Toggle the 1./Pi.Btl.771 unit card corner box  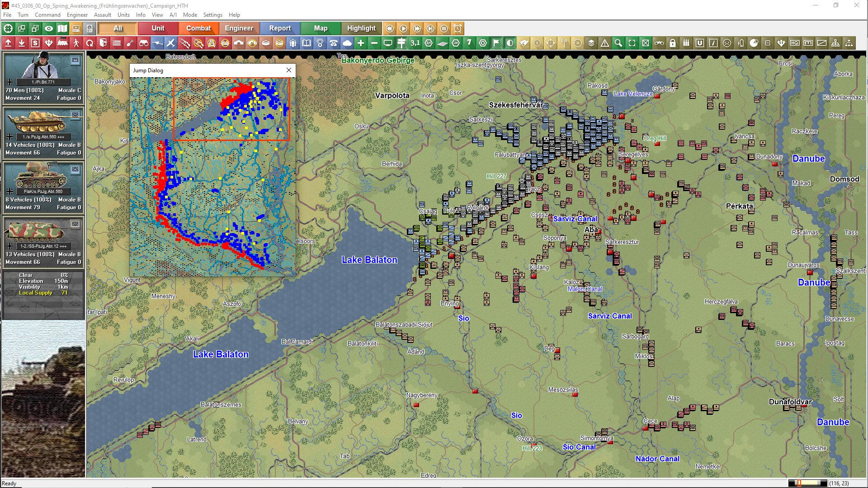pos(75,60)
